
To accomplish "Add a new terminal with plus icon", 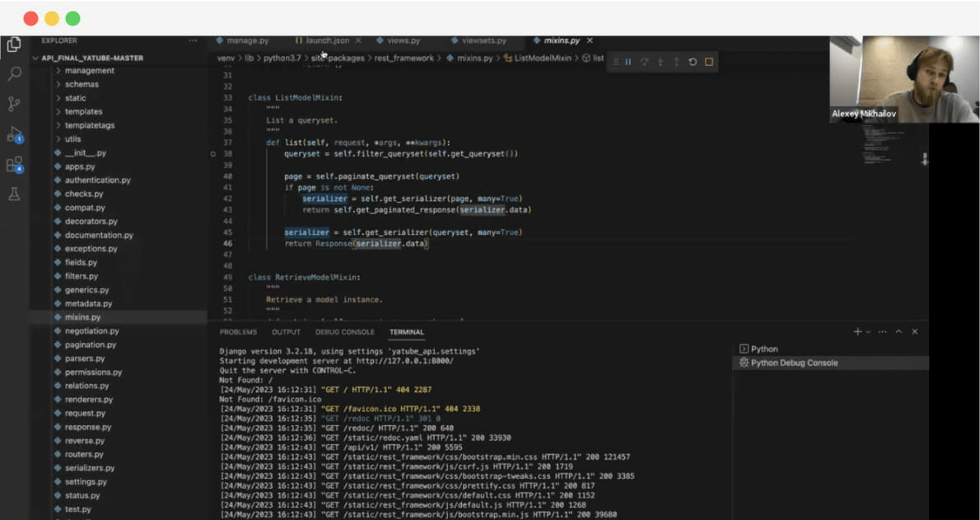I will 857,331.
